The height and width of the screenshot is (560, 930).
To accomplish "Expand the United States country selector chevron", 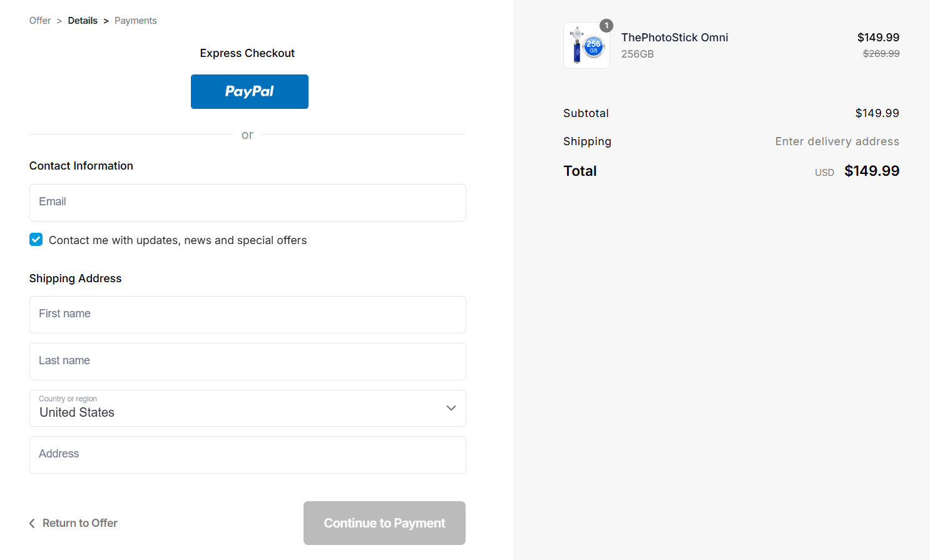I will coord(450,408).
